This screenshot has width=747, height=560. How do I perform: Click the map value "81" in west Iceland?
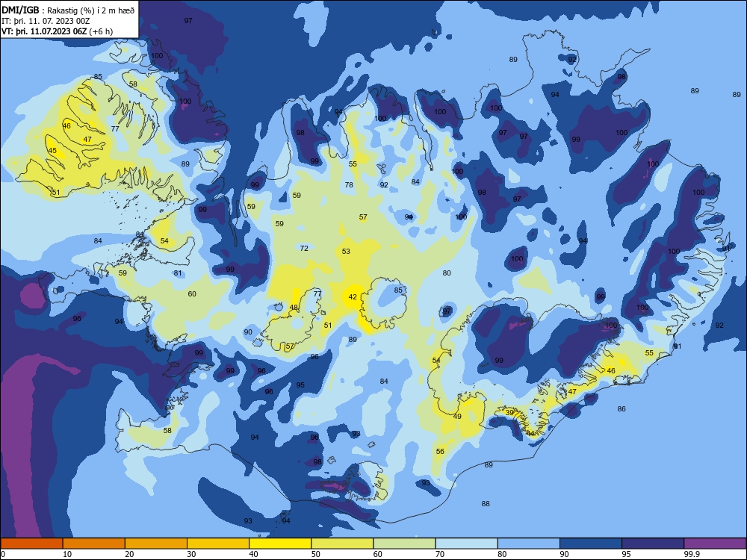click(178, 273)
